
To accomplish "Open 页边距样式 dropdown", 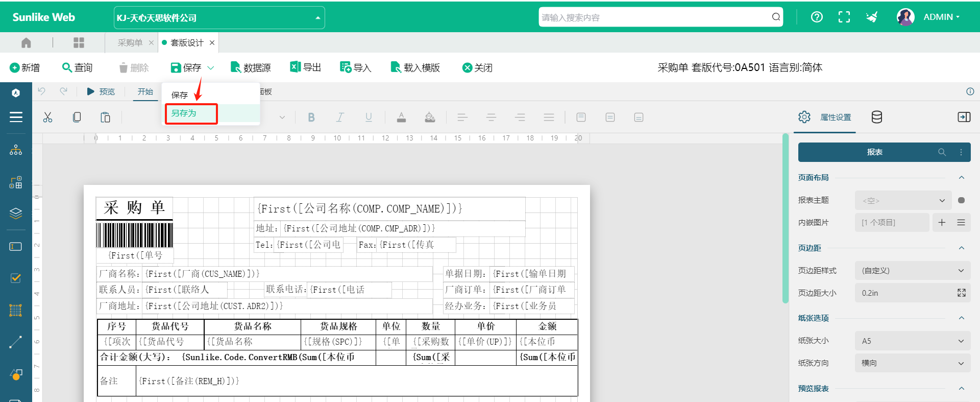I will point(913,271).
